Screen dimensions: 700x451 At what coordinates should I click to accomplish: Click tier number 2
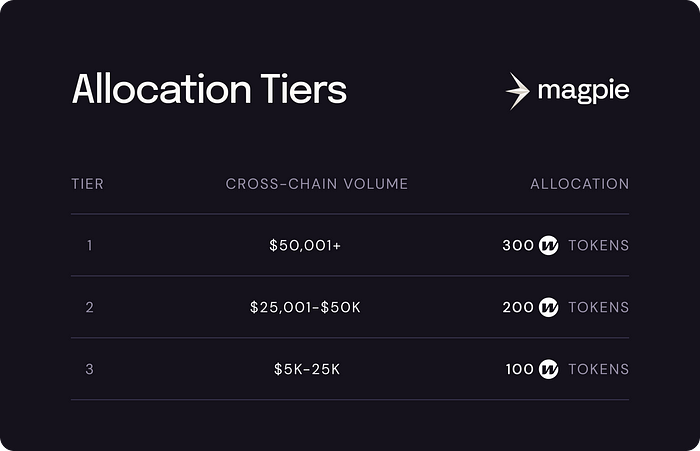pos(90,307)
